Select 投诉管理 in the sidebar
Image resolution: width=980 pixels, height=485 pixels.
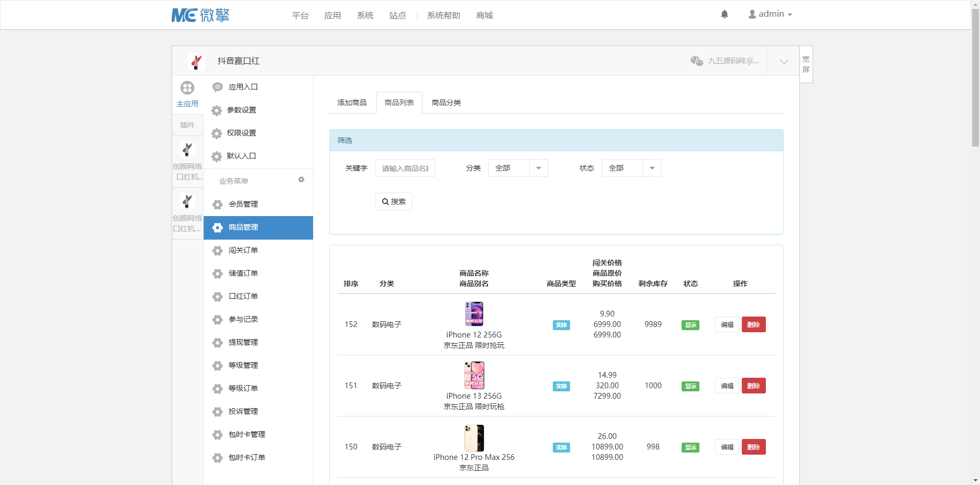tap(242, 411)
